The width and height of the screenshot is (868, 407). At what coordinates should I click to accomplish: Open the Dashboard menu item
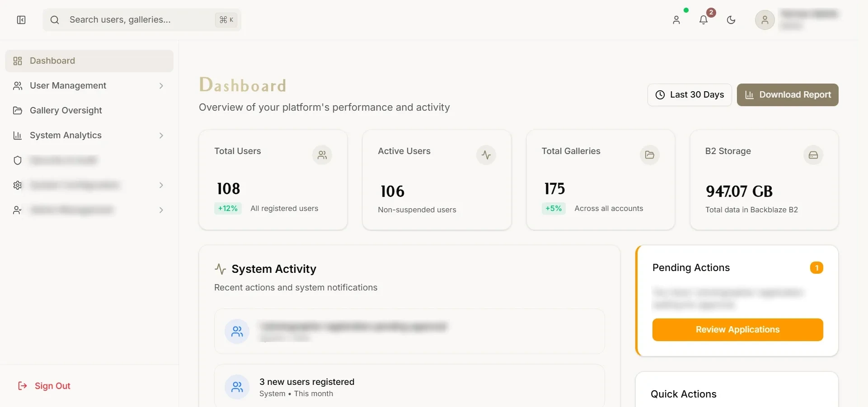tap(89, 61)
